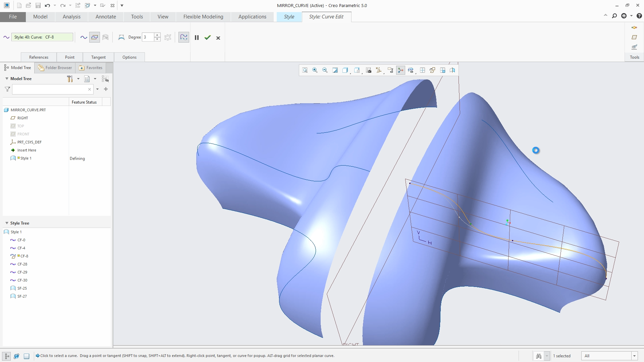Toggle the datum display filters icon
The height and width of the screenshot is (362, 644).
tap(379, 70)
